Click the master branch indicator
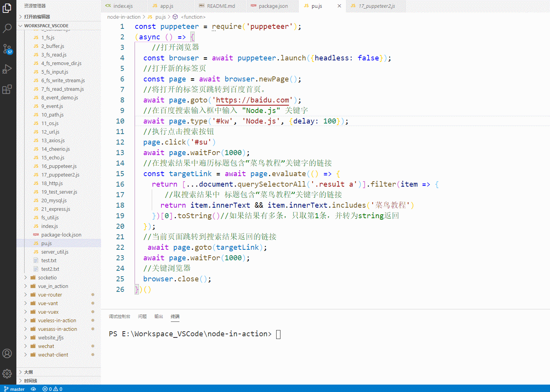Image resolution: width=550 pixels, height=392 pixels. click(14, 389)
